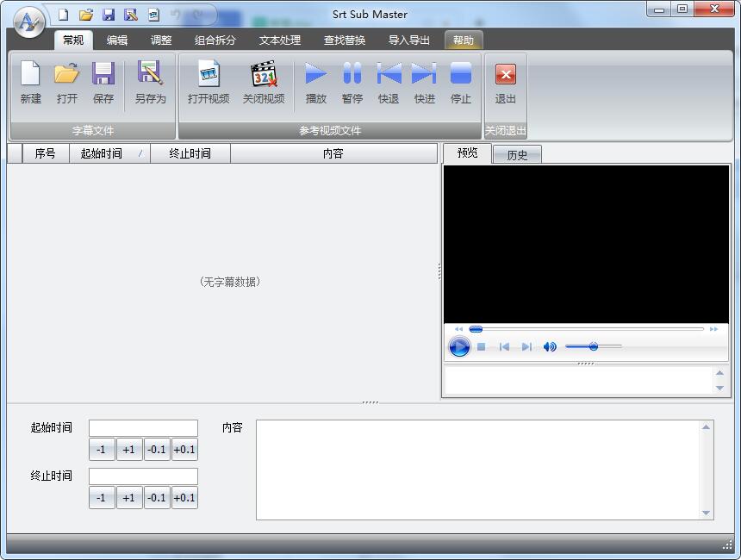Image resolution: width=741 pixels, height=560 pixels.
Task: Click the 新建 new subtitle file icon
Action: click(x=30, y=75)
